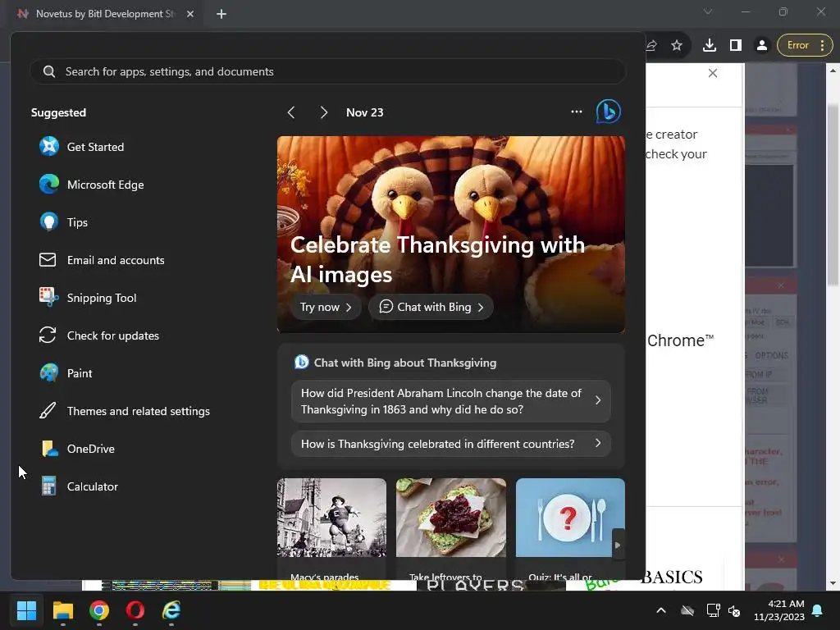840x630 pixels.
Task: Open Macy's parades news thumbnail
Action: pyautogui.click(x=331, y=518)
